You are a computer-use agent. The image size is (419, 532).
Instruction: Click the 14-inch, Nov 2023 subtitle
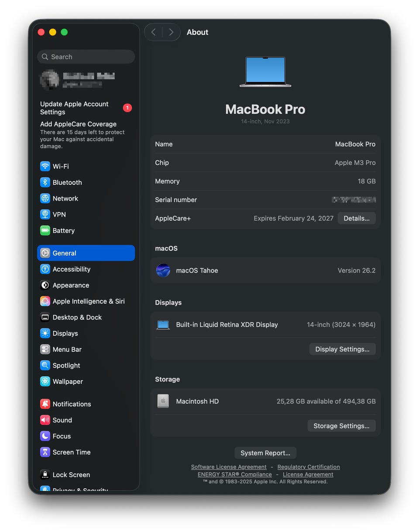coord(265,121)
